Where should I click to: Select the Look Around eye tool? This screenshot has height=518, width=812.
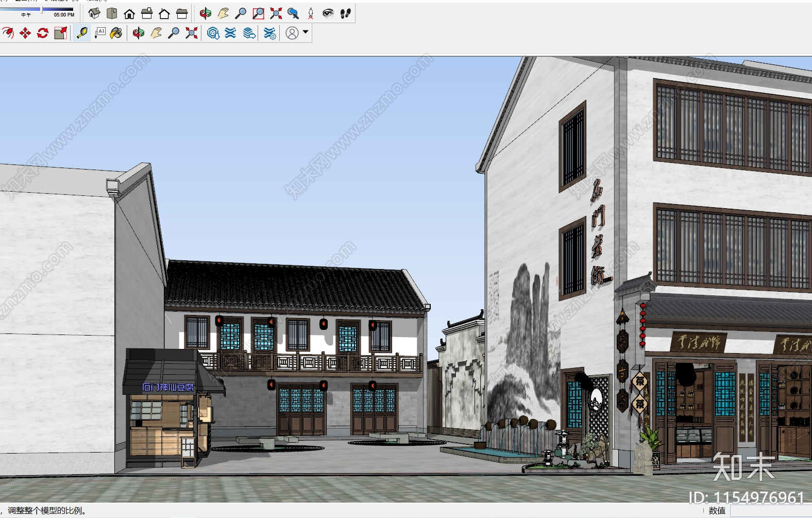328,13
